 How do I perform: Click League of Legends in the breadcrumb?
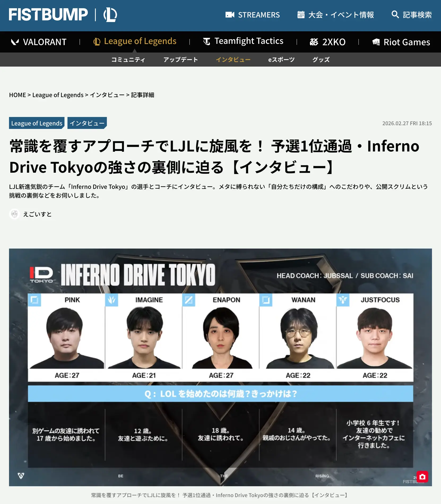[x=58, y=95]
